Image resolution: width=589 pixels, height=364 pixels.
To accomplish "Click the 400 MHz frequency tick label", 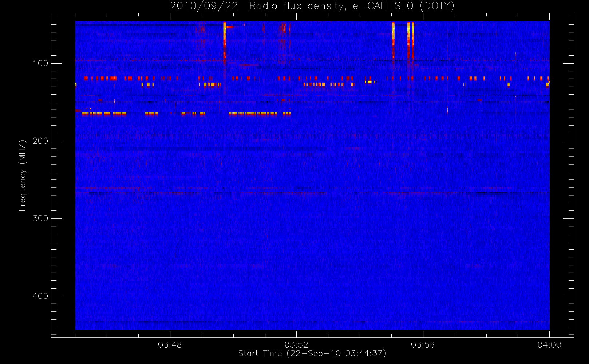I will pos(40,296).
